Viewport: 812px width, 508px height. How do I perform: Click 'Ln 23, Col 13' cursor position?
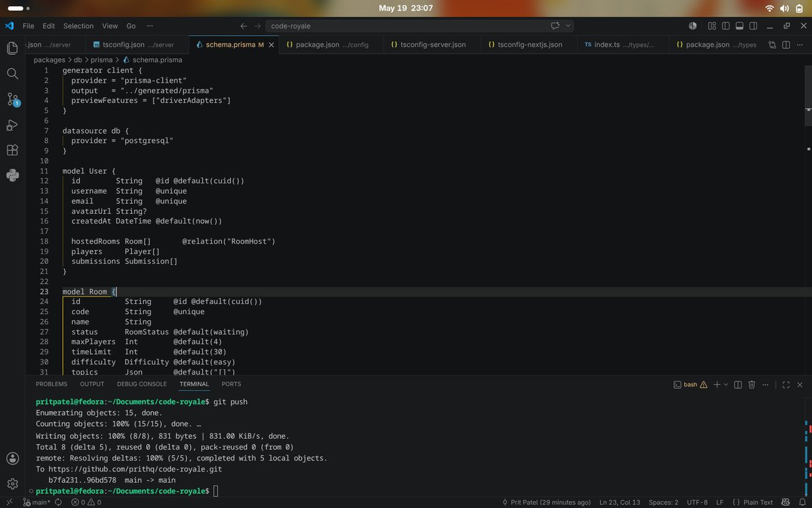[x=619, y=502]
